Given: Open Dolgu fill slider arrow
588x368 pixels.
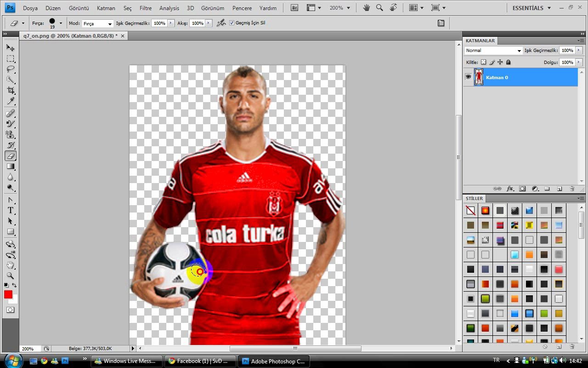Looking at the screenshot, I should coord(578,62).
